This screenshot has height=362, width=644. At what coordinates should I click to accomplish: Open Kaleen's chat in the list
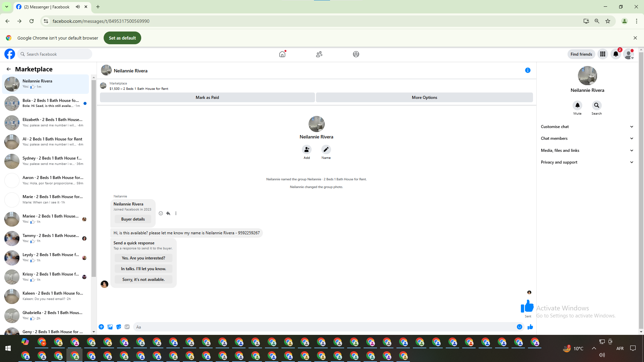point(46,296)
